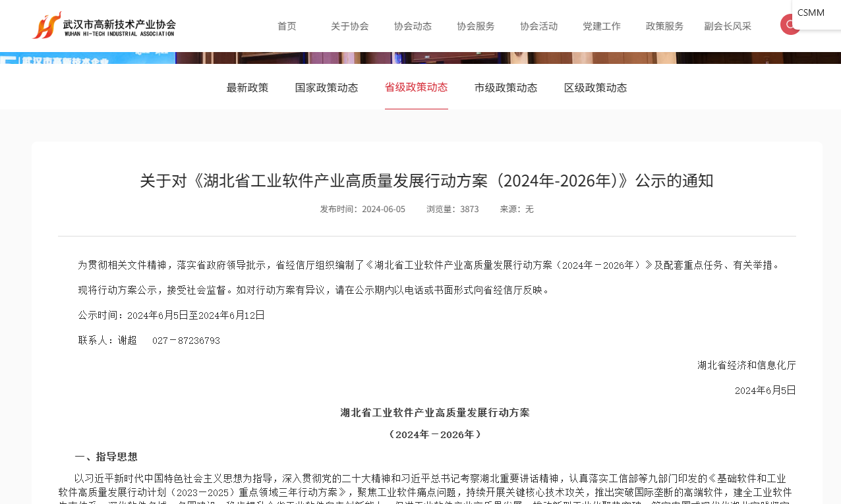Switch to the 最新政策 tab

(247, 87)
